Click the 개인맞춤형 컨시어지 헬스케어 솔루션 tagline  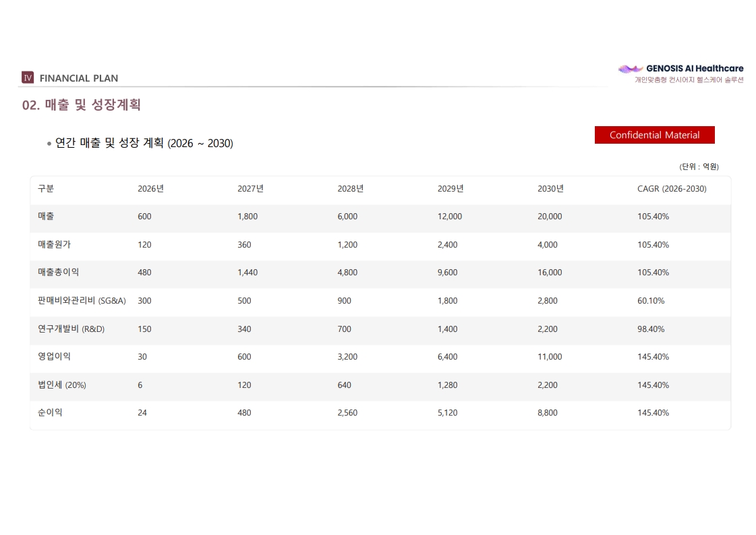pyautogui.click(x=689, y=80)
